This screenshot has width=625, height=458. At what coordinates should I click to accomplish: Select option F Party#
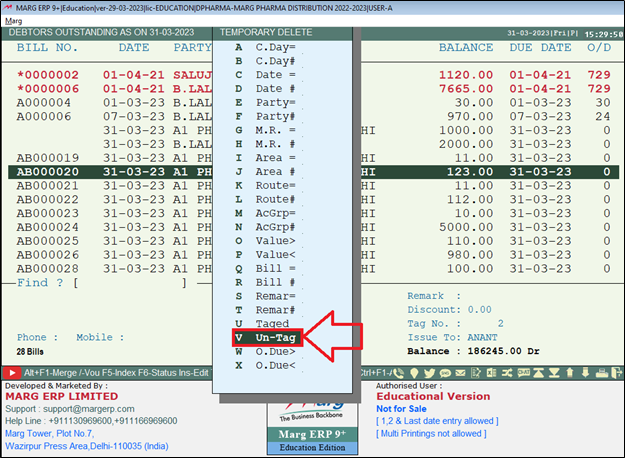coord(265,116)
